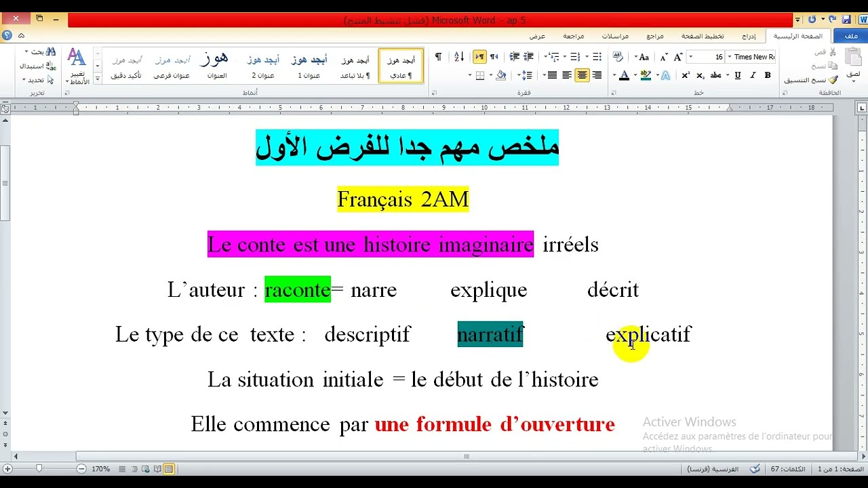Viewport: 868px width, 488px height.
Task: Apply paragraph shading paint bucket
Action: click(500, 75)
